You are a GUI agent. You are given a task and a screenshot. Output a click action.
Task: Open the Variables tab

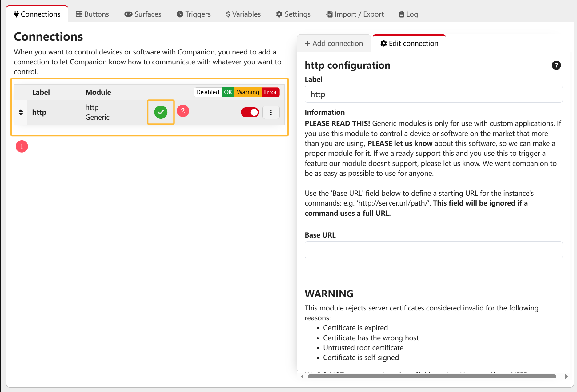tap(243, 14)
